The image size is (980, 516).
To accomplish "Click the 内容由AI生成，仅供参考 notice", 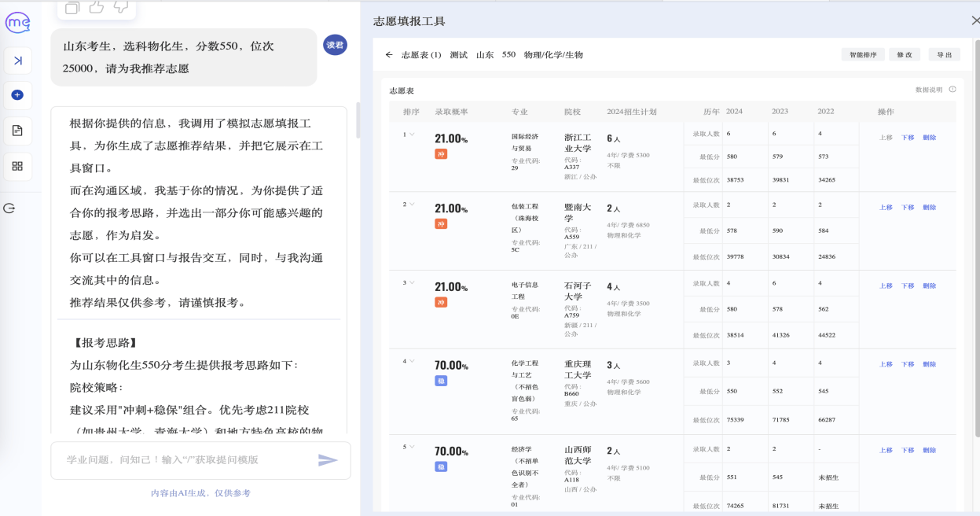I will tap(200, 493).
